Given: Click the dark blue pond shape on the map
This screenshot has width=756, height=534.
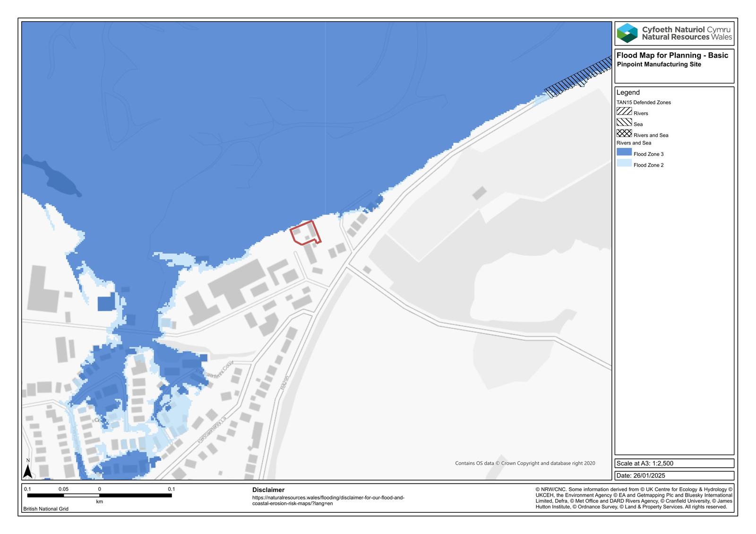Looking at the screenshot, I should [x=52, y=176].
